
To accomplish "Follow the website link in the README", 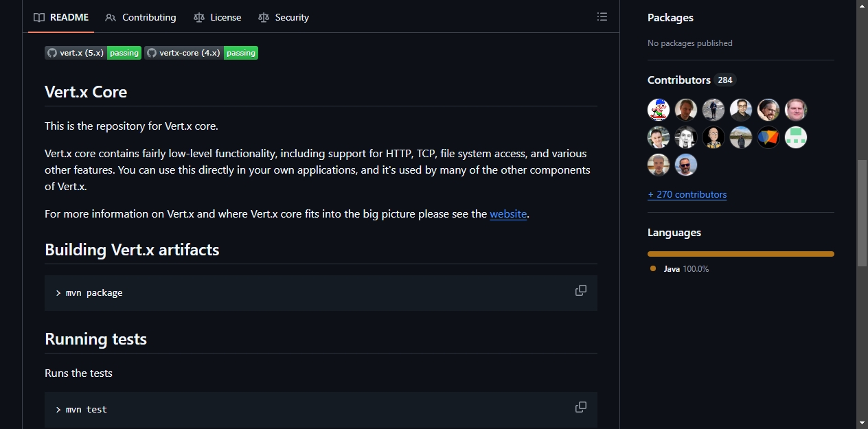I will coord(508,213).
